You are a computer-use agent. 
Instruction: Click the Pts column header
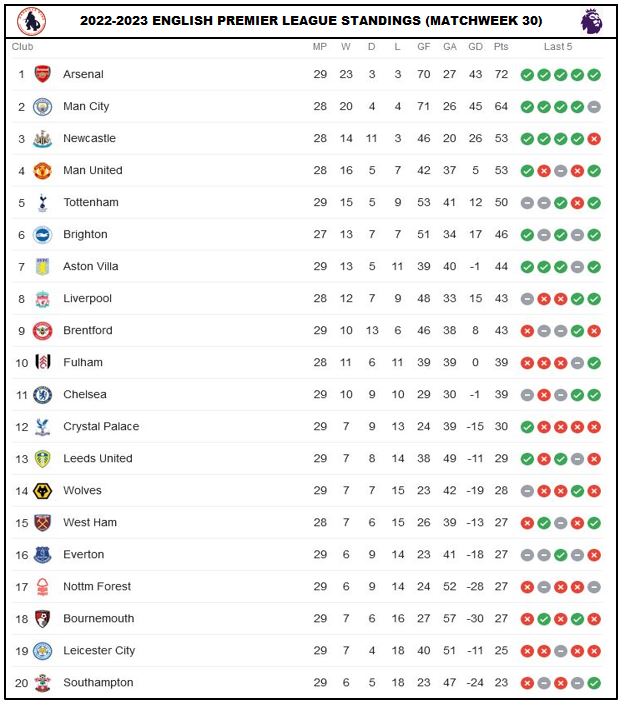tap(501, 47)
